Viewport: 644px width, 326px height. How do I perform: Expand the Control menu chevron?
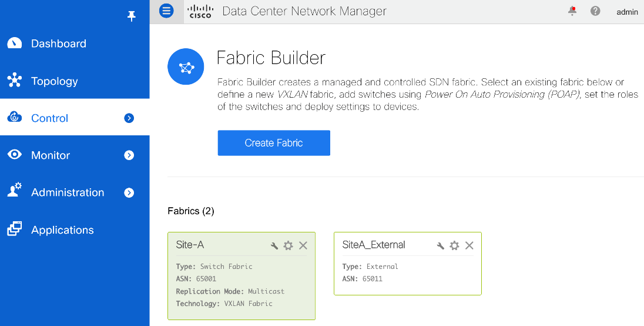pyautogui.click(x=129, y=118)
